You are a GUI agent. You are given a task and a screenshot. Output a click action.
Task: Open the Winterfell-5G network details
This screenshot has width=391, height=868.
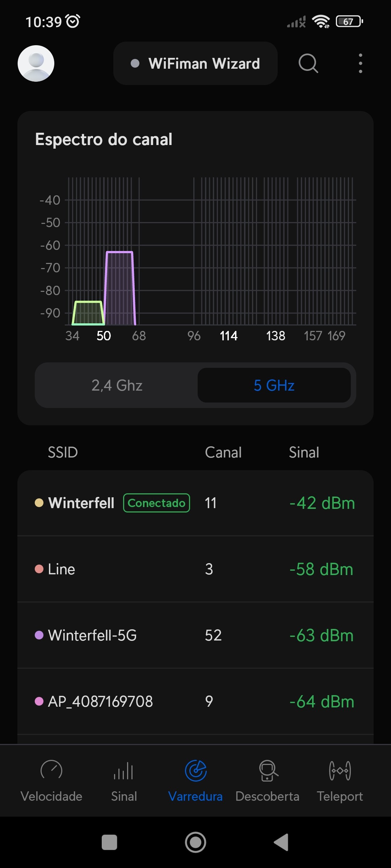coord(195,635)
